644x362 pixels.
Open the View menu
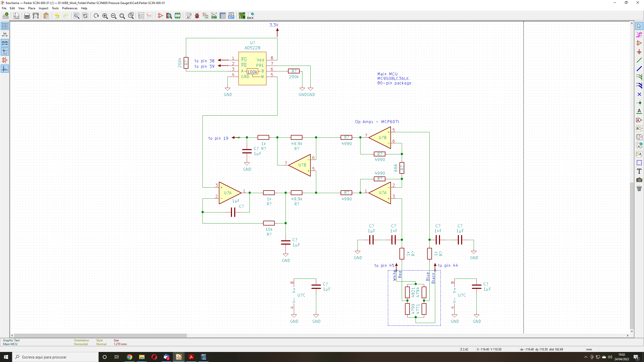[21, 8]
